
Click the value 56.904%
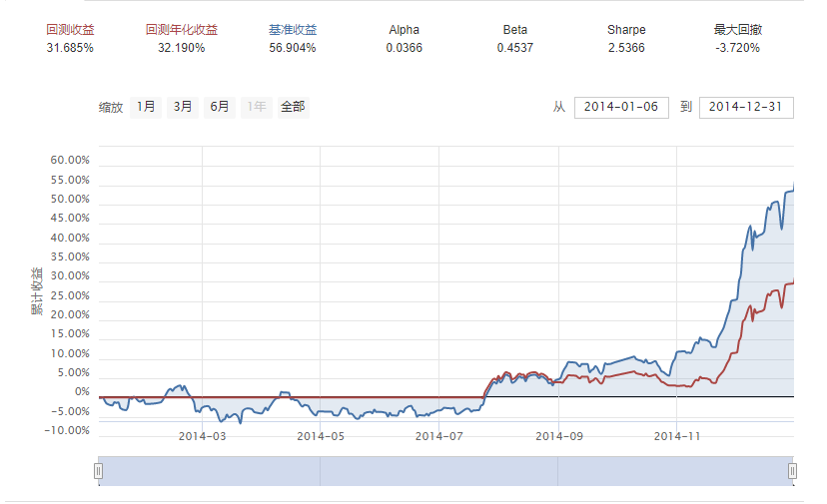(x=293, y=48)
